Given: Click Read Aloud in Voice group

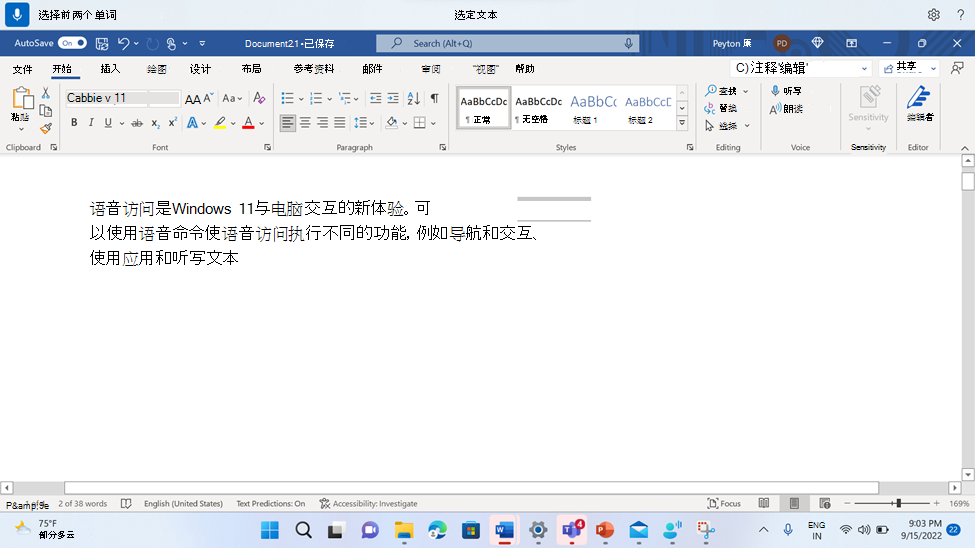Looking at the screenshot, I should click(786, 109).
